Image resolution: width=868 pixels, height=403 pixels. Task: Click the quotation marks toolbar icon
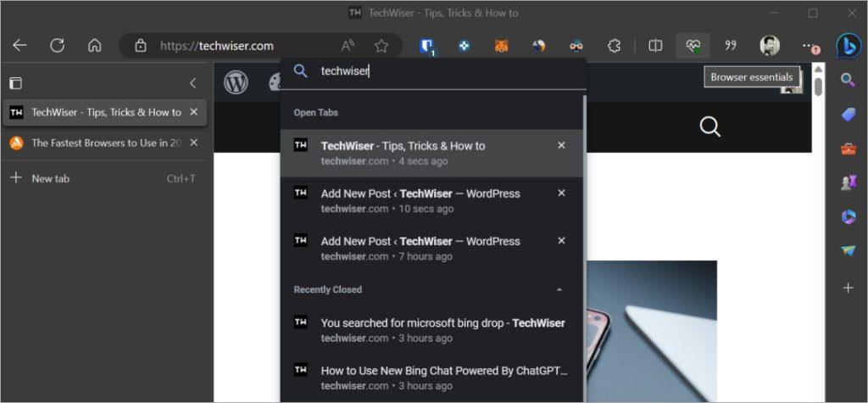point(731,46)
